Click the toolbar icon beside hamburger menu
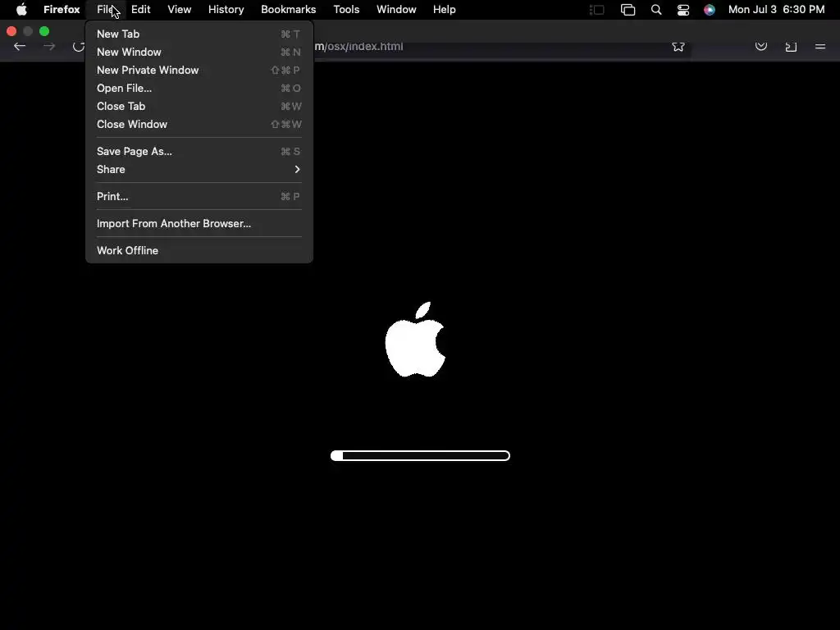The width and height of the screenshot is (840, 630). [791, 47]
